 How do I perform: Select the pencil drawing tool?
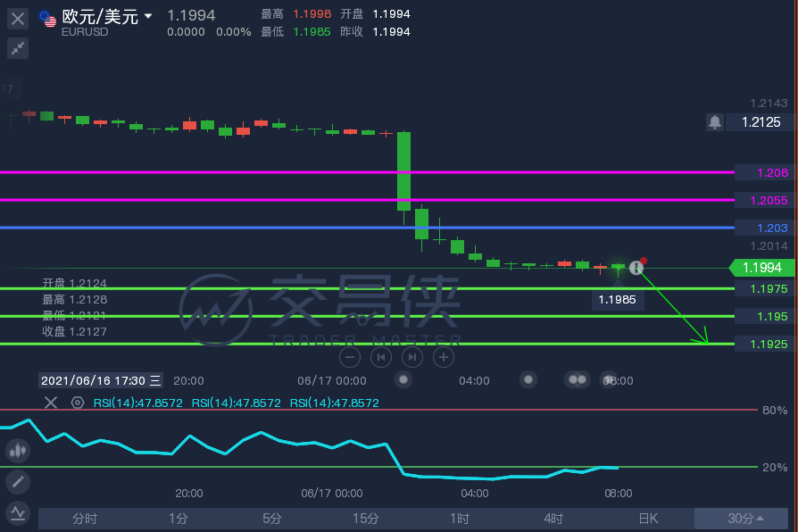(18, 482)
